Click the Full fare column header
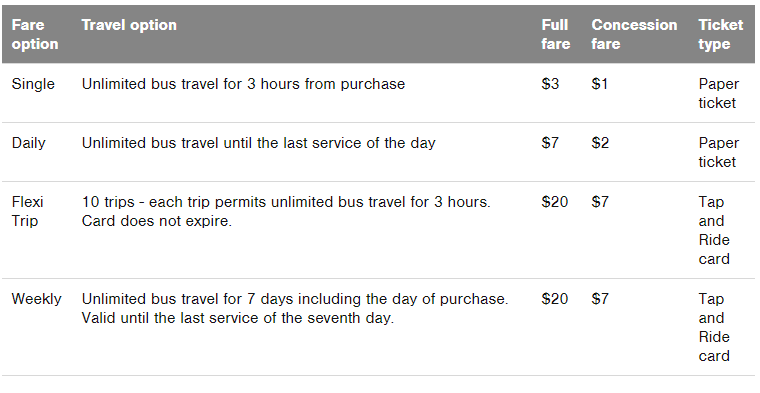 pos(555,34)
